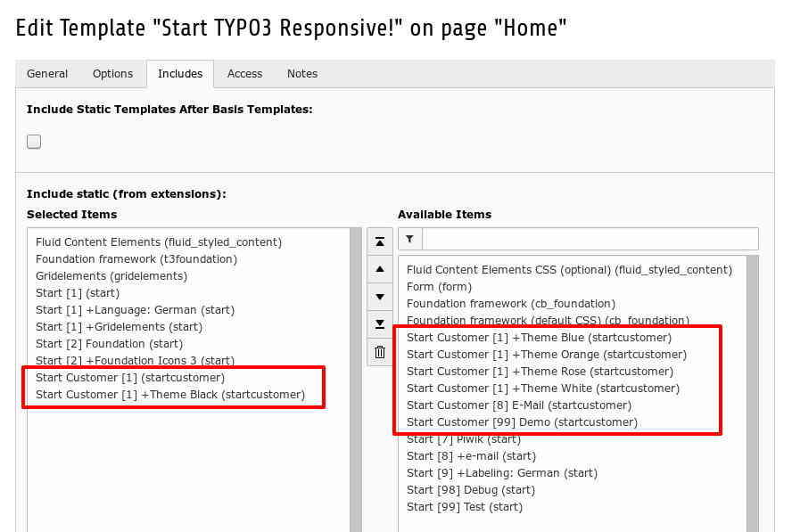This screenshot has height=532, width=792.
Task: Select Start [1] +Gridelements (start) item
Action: point(119,327)
